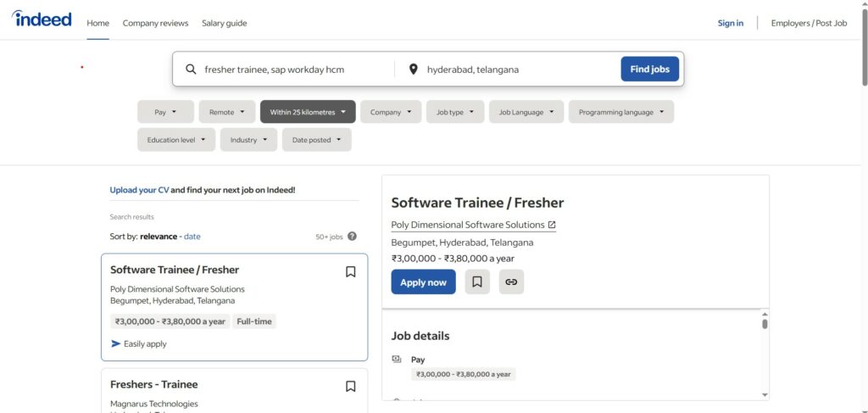Image resolution: width=868 pixels, height=413 pixels.
Task: Click the Easily apply arrow icon
Action: click(x=116, y=344)
